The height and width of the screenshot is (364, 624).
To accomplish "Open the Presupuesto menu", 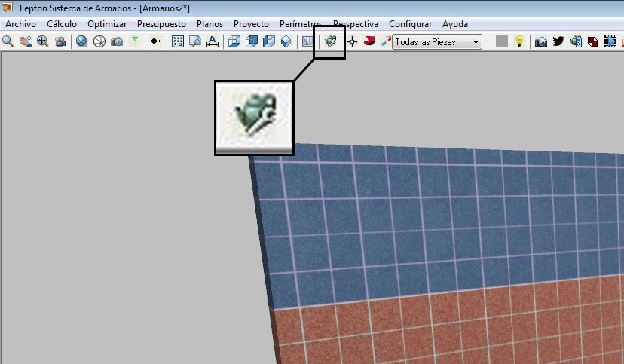I will [x=161, y=24].
